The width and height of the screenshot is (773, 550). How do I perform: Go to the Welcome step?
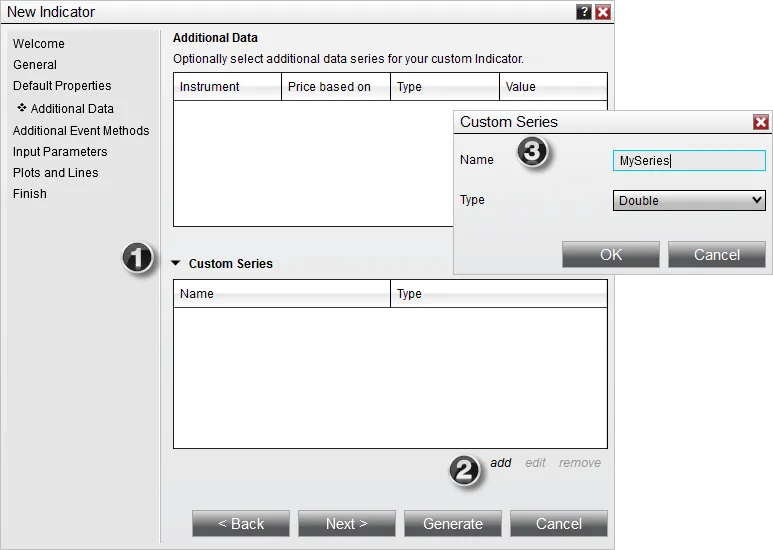pyautogui.click(x=38, y=43)
